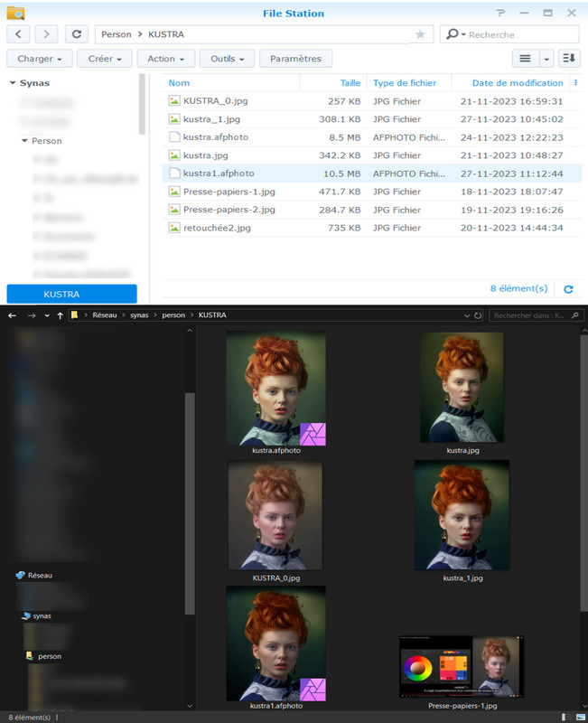Select the retouchée2.jpg file row
The width and height of the screenshot is (588, 723).
371,228
